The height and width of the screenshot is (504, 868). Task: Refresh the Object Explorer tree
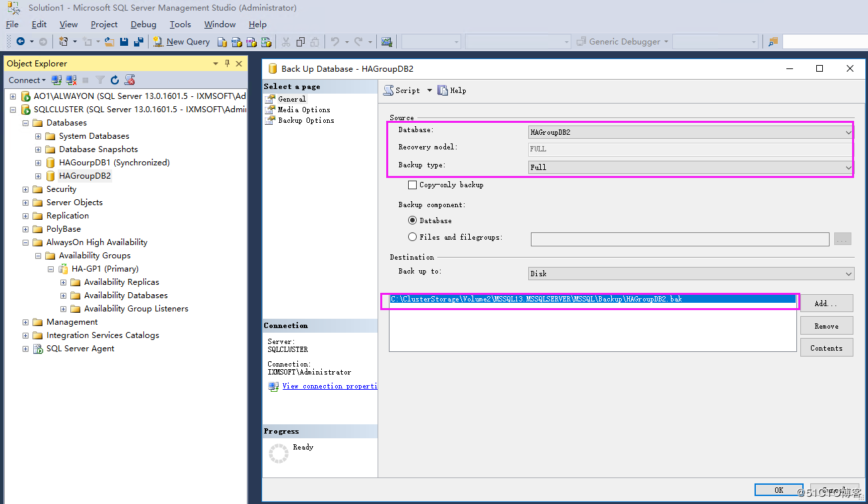tap(113, 79)
